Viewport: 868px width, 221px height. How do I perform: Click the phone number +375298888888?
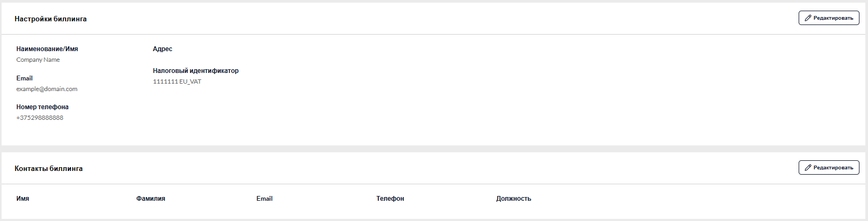pyautogui.click(x=40, y=118)
